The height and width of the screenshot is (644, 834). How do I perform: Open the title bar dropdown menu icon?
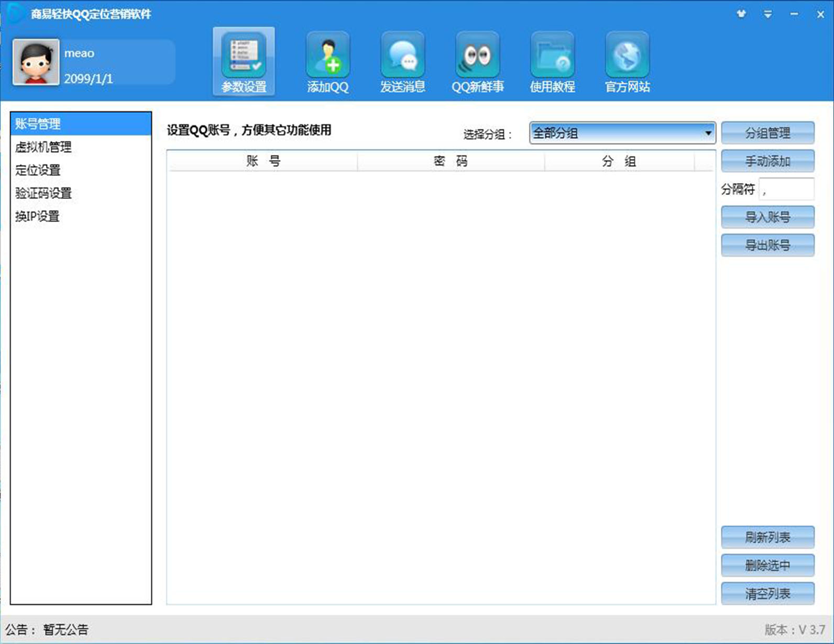click(x=767, y=14)
